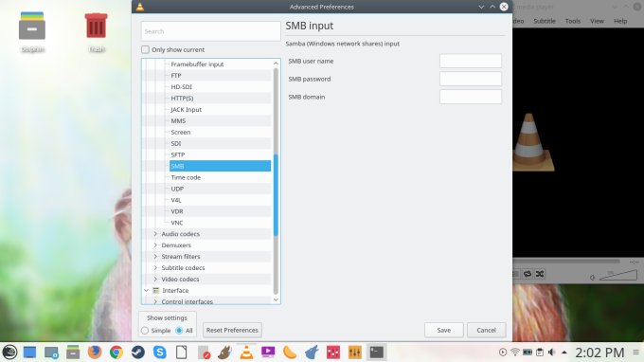The image size is (644, 362).
Task: Click the Reset Preferences button
Action: pyautogui.click(x=232, y=330)
